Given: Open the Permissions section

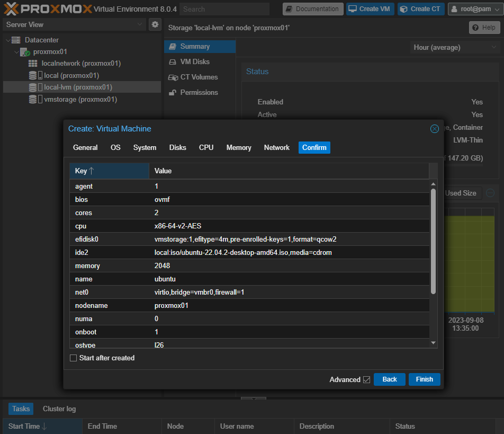Looking at the screenshot, I should (199, 93).
